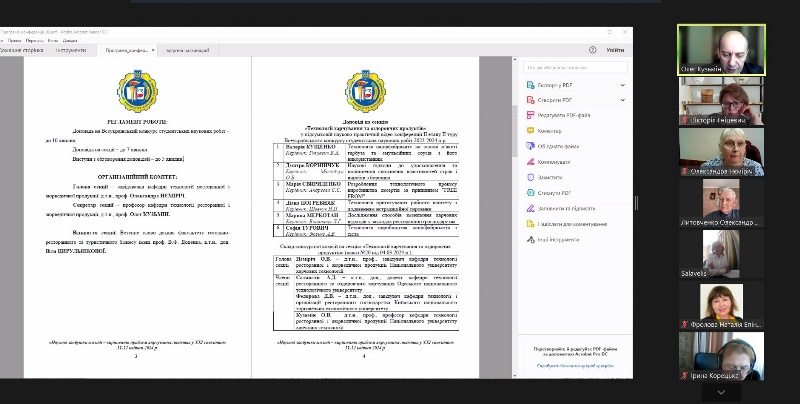Open the Правка menu
This screenshot has width=800, height=404.
click(x=14, y=40)
